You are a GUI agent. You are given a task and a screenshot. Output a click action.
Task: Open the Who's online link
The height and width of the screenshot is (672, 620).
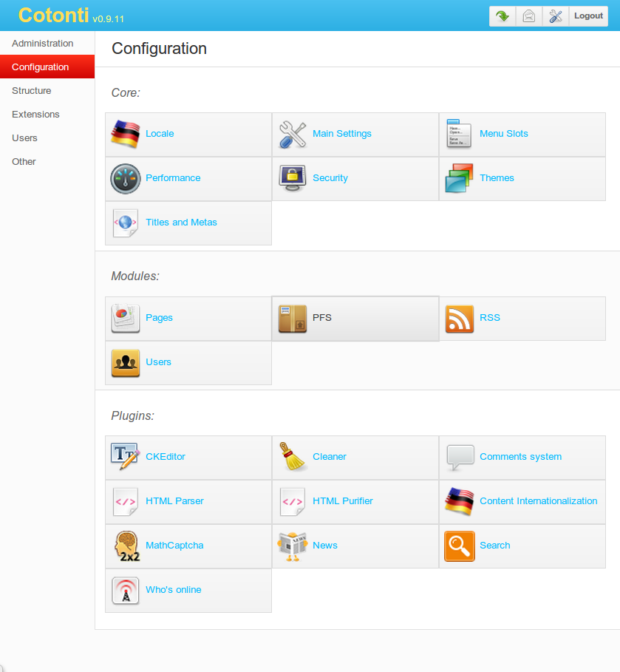[174, 590]
